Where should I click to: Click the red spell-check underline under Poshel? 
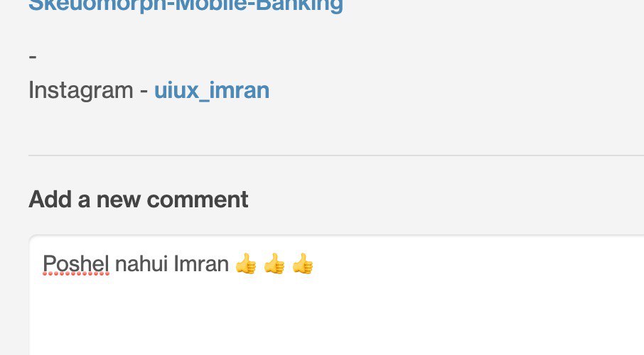pyautogui.click(x=76, y=273)
